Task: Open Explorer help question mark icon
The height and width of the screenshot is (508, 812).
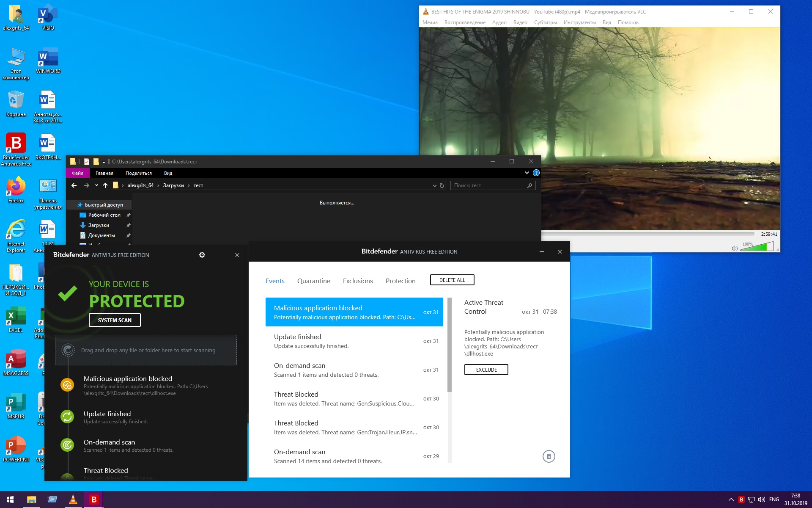Action: tap(536, 173)
